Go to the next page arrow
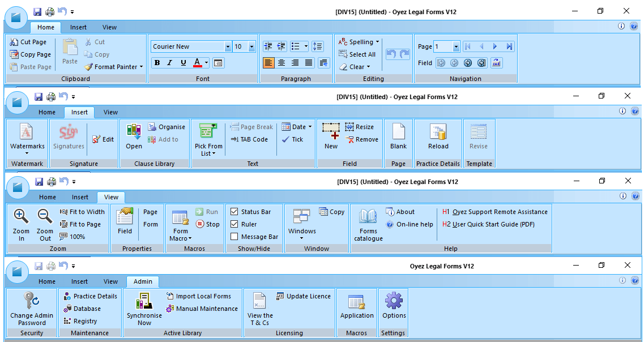The image size is (644, 342). [495, 46]
